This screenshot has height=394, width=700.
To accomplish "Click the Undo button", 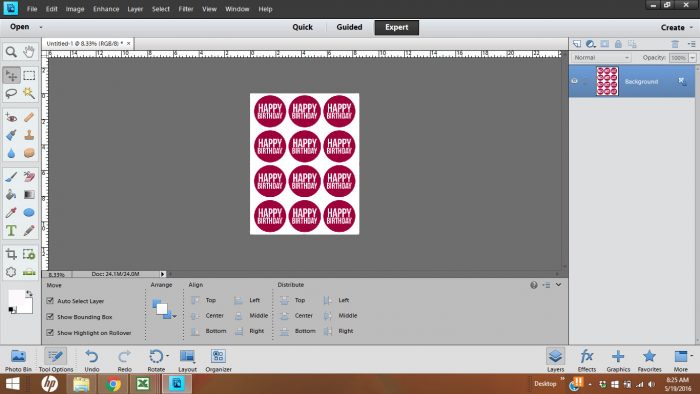I will 92,361.
